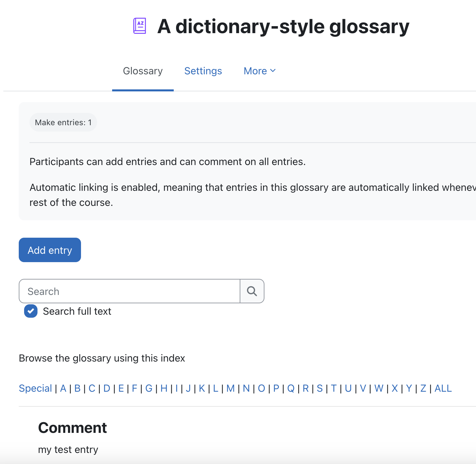The width and height of the screenshot is (476, 464).
Task: Show all entries with ALL link
Action: [443, 388]
